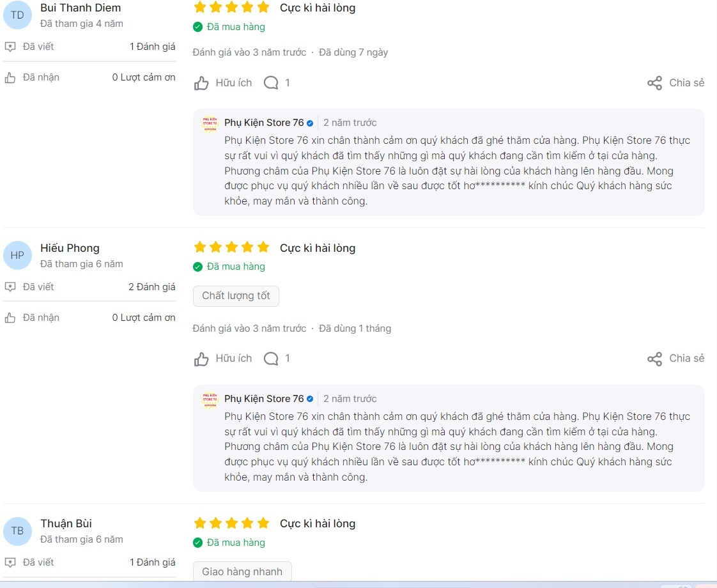Viewport: 717px width, 588px height.
Task: Click TD avatar of Bui Thanh Diem
Action: pyautogui.click(x=17, y=15)
